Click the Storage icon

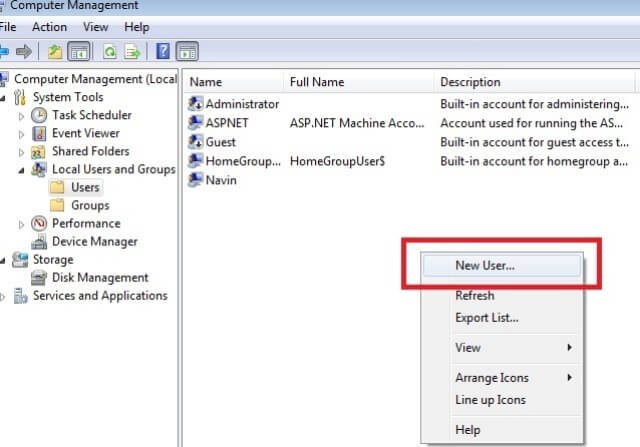(20, 260)
